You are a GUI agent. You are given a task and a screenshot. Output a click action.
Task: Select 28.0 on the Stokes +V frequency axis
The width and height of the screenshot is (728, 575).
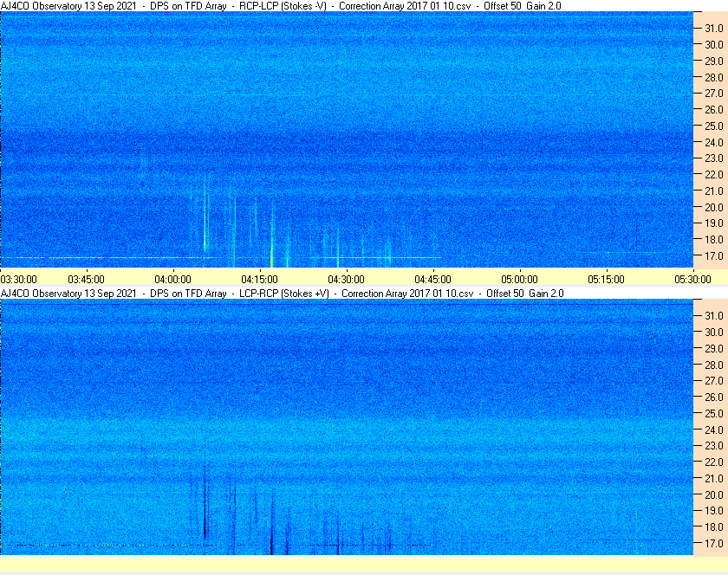pyautogui.click(x=714, y=365)
